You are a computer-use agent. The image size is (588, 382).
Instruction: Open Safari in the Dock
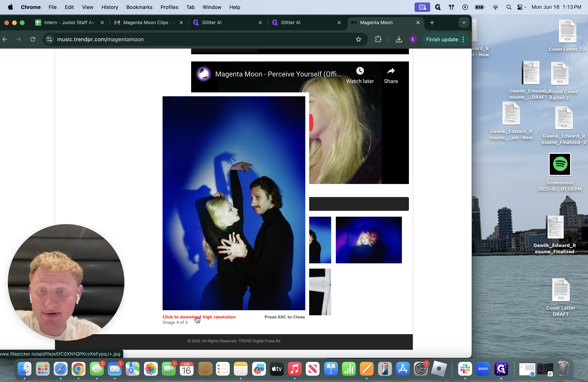tap(60, 369)
